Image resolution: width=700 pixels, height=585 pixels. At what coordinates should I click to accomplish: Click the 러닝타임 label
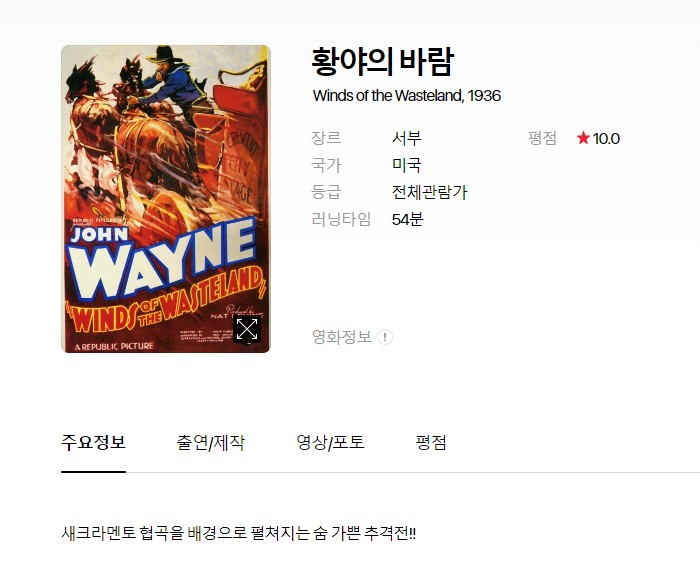point(341,219)
